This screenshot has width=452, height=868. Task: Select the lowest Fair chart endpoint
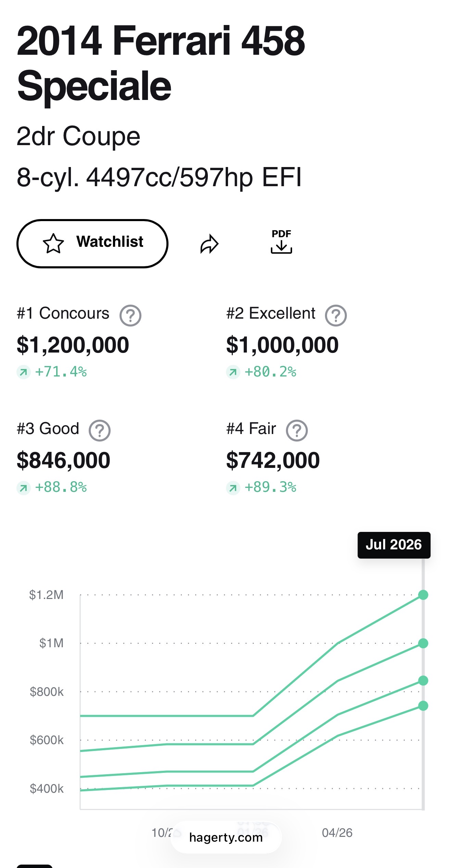point(423,705)
